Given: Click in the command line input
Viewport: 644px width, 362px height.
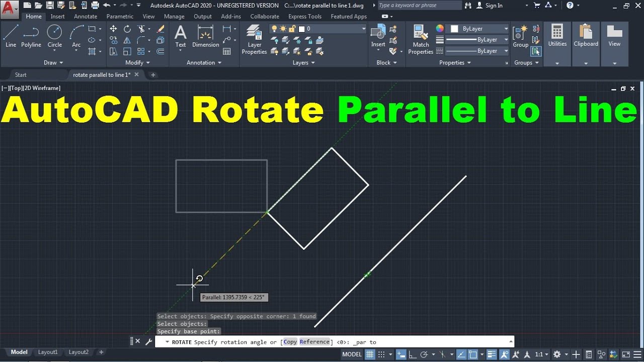Looking at the screenshot, I should [335, 342].
